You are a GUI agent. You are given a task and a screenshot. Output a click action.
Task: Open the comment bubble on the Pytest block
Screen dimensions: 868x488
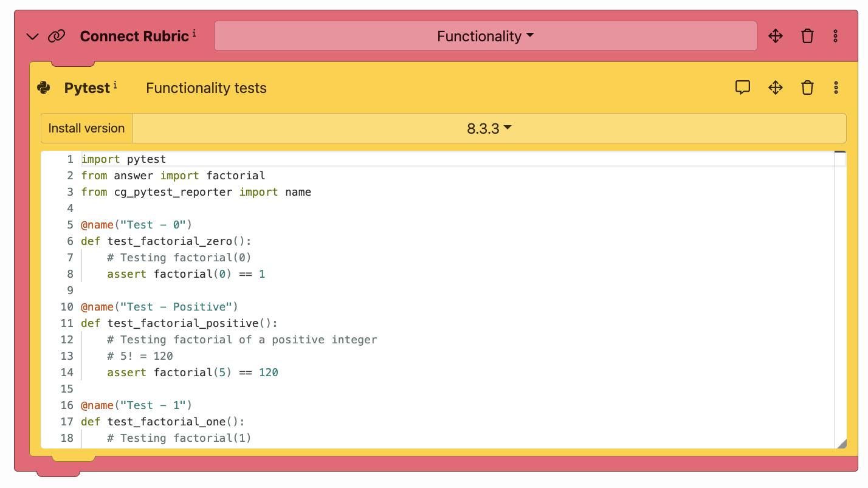tap(743, 88)
